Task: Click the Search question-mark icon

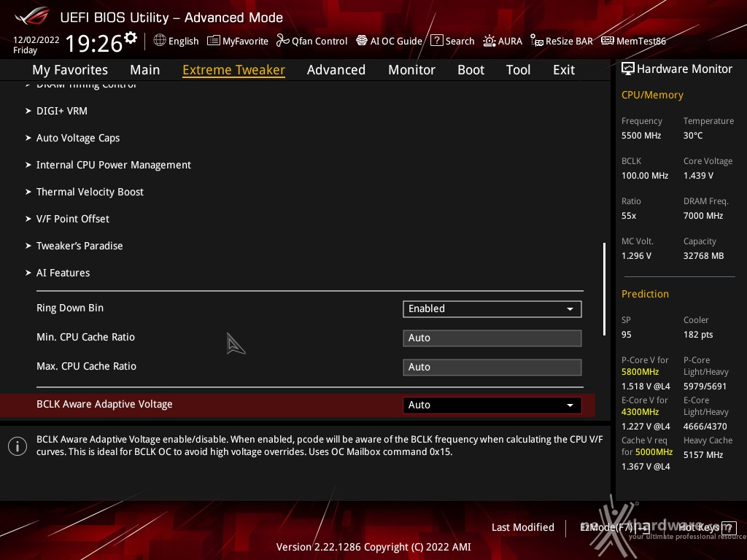Action: point(436,41)
